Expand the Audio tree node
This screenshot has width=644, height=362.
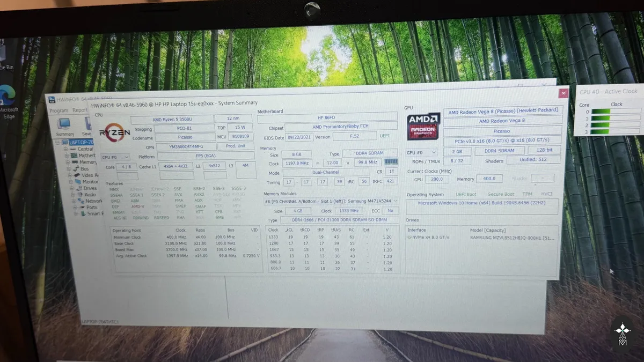click(x=72, y=195)
